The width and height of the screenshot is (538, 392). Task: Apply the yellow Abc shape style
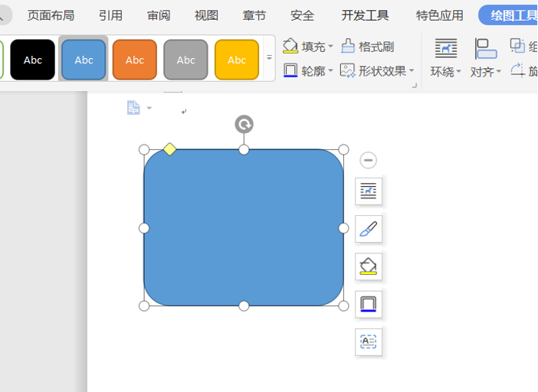(237, 60)
